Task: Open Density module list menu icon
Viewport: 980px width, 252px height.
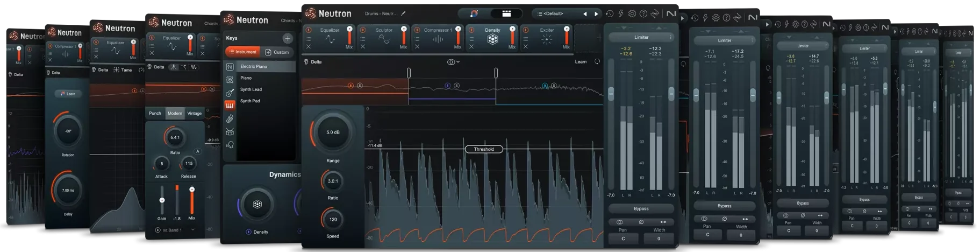Action: coord(471,39)
